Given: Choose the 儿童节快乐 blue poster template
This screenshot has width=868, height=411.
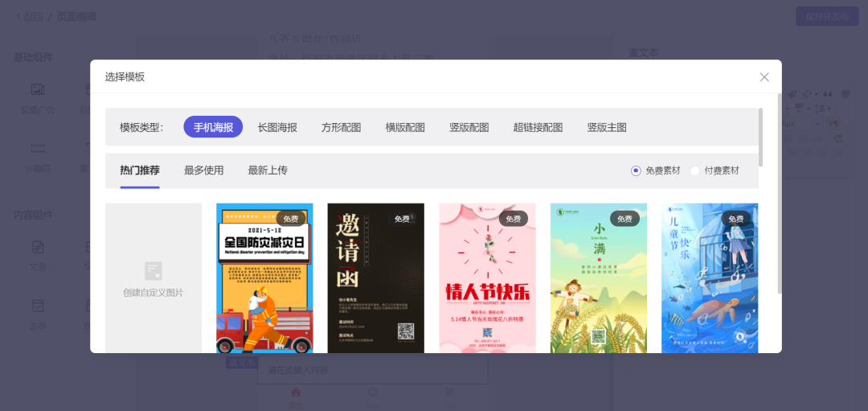Looking at the screenshot, I should click(710, 278).
